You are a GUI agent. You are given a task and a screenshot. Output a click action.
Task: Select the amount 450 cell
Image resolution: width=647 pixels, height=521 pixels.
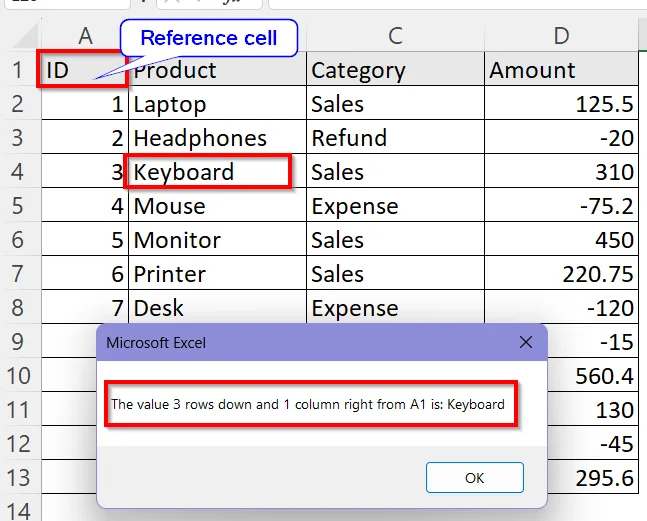(x=561, y=239)
